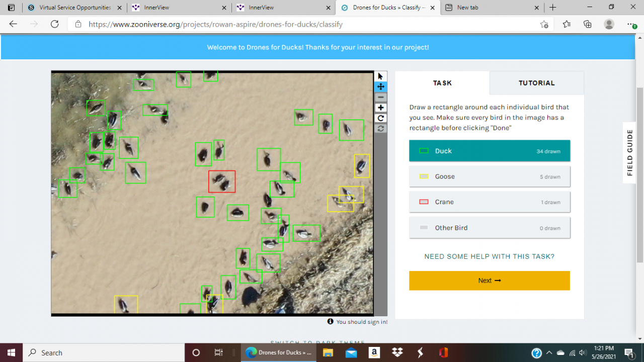Click the browser address bar URL

pos(215,24)
